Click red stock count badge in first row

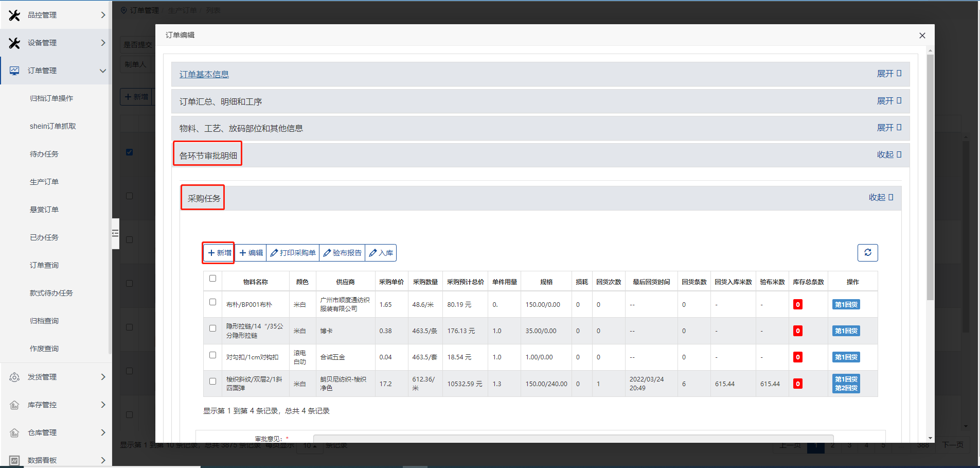coord(797,305)
